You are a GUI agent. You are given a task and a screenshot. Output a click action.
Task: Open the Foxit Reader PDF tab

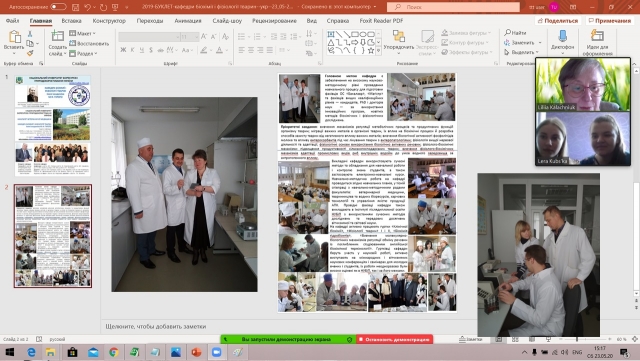381,20
